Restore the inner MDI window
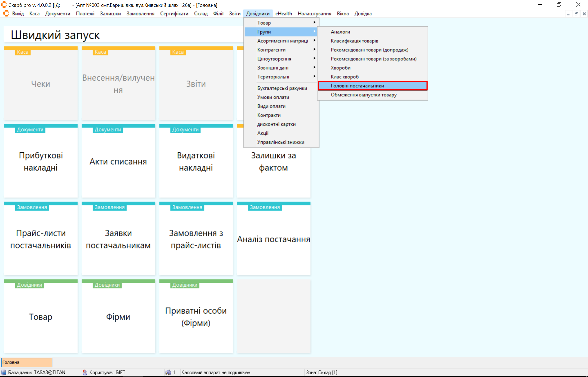 [x=576, y=14]
